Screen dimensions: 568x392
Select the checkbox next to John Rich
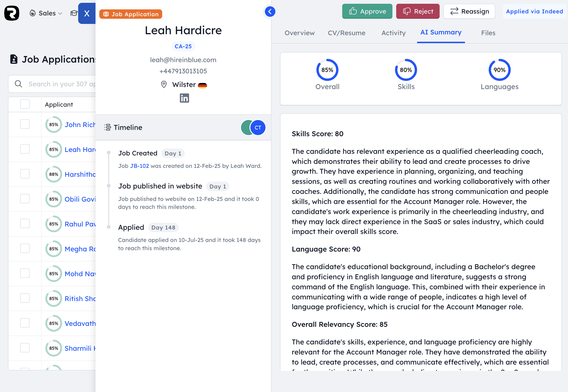click(x=25, y=124)
